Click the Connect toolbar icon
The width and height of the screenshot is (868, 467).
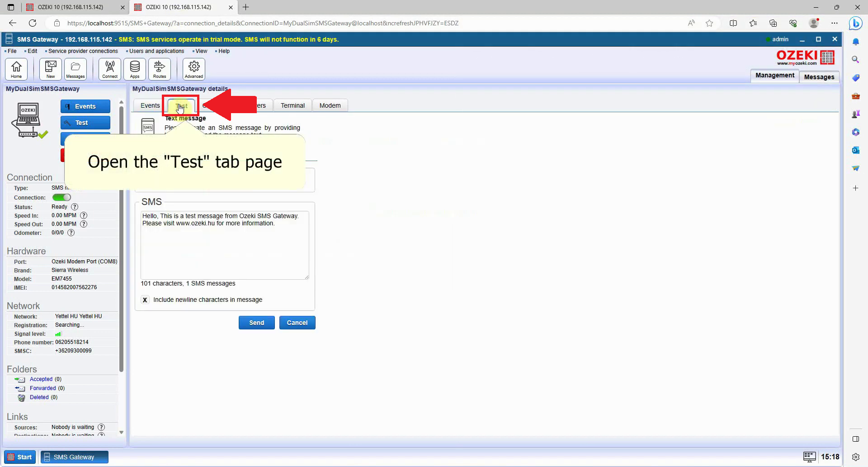pos(110,69)
